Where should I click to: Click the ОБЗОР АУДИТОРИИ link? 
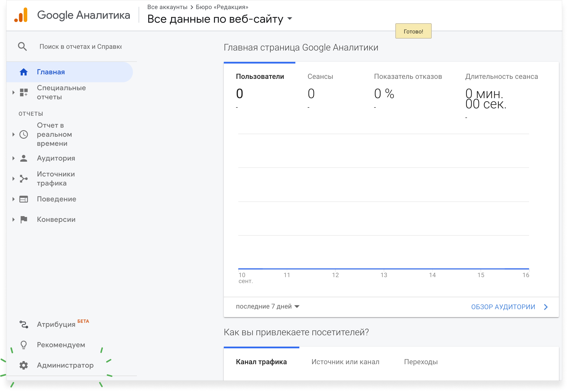503,307
